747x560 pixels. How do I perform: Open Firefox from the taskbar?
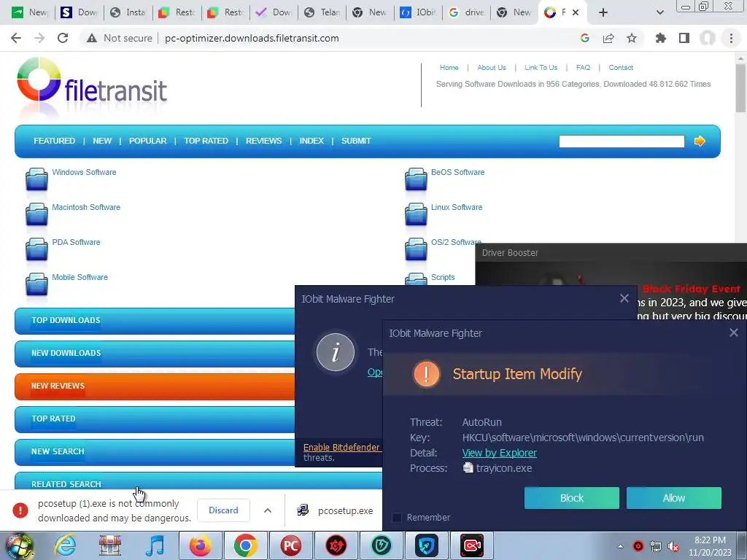point(200,545)
